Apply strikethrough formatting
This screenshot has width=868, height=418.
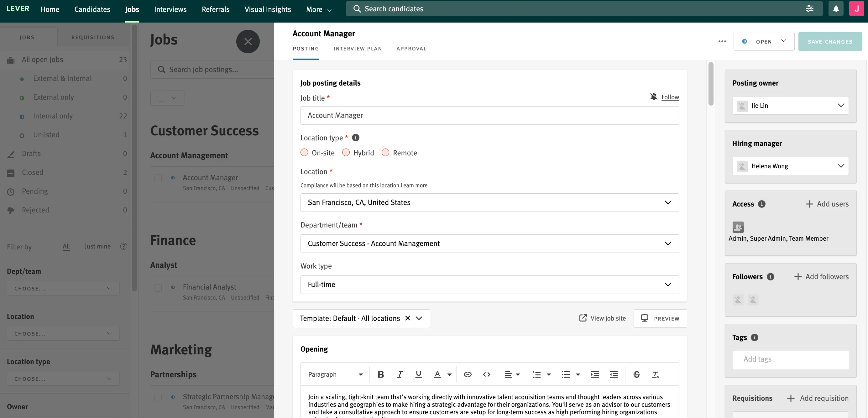637,374
